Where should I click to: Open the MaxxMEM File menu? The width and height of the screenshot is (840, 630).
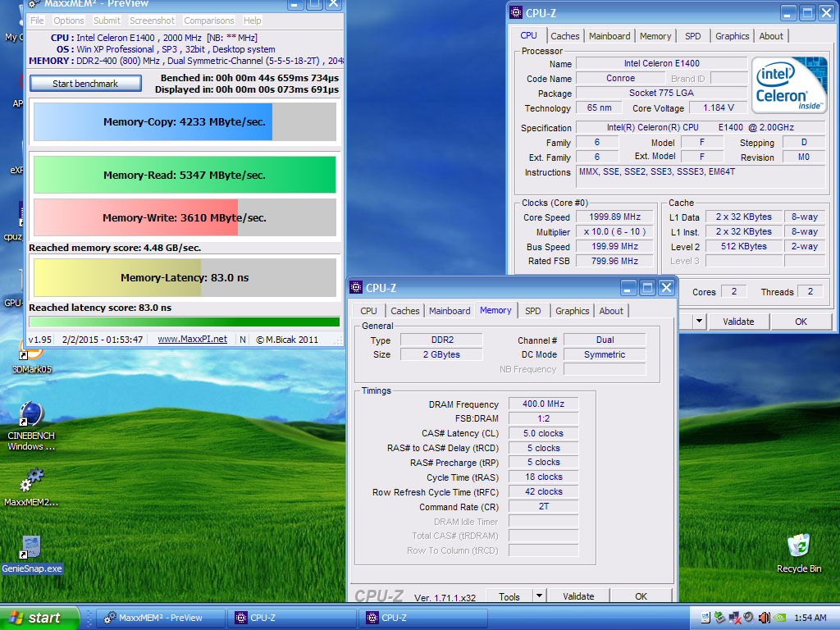coord(37,21)
